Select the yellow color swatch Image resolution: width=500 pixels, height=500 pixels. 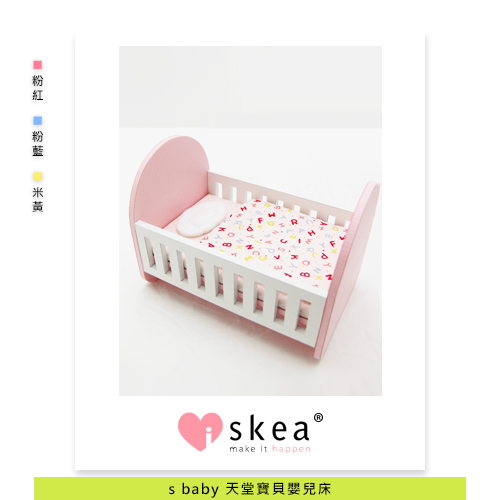point(38,176)
